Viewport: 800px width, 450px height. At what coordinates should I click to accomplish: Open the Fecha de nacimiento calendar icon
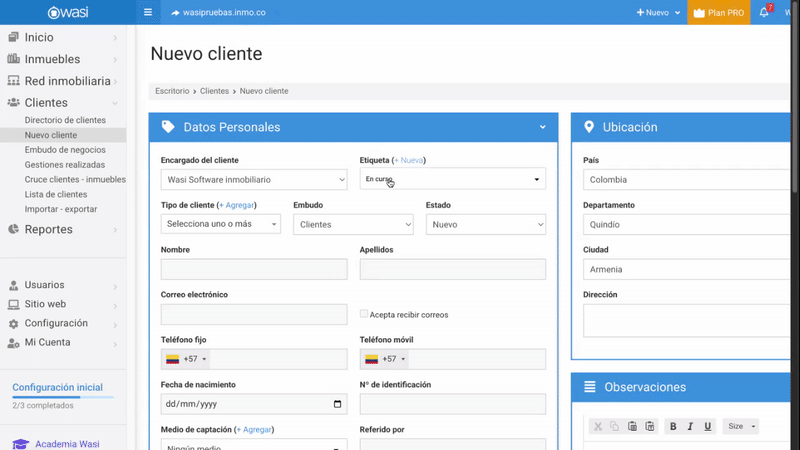coord(337,404)
